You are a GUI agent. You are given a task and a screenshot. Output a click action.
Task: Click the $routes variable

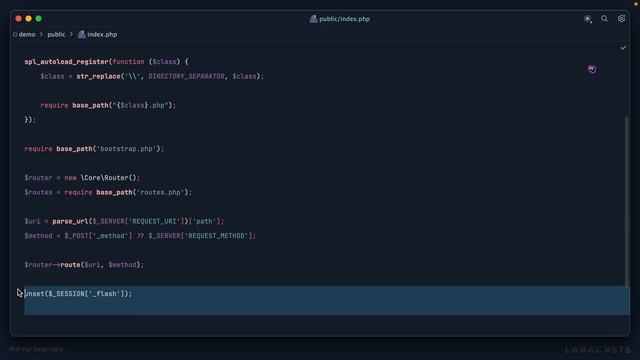38,192
